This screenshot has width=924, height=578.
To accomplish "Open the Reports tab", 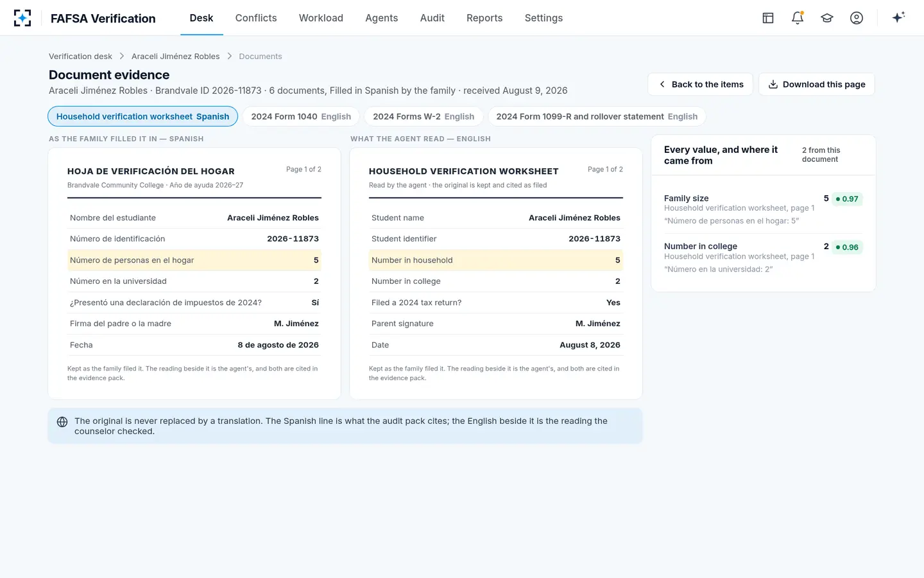I will [484, 18].
